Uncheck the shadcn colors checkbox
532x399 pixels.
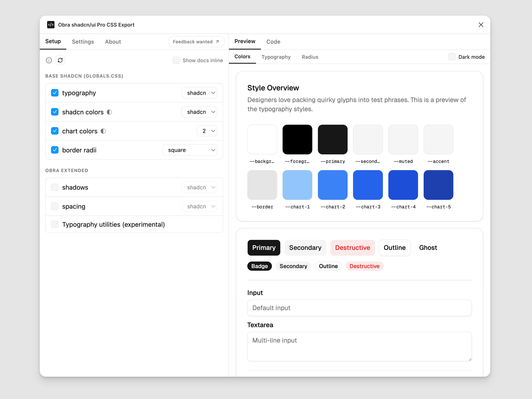coord(55,112)
